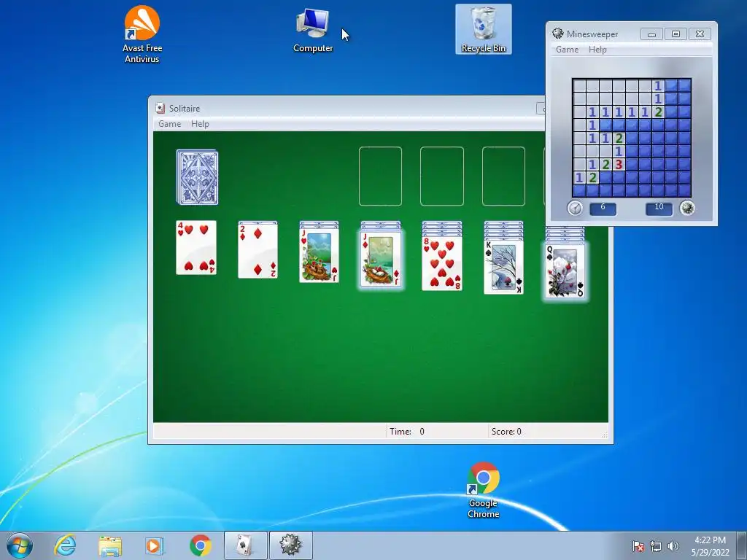Open the Action Center flag tray icon
Screen dimensions: 747x560
coord(638,546)
